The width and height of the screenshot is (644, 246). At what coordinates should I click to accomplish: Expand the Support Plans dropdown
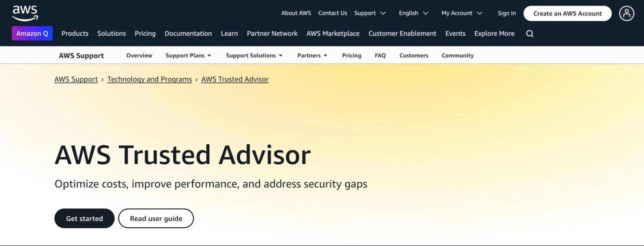tap(188, 55)
